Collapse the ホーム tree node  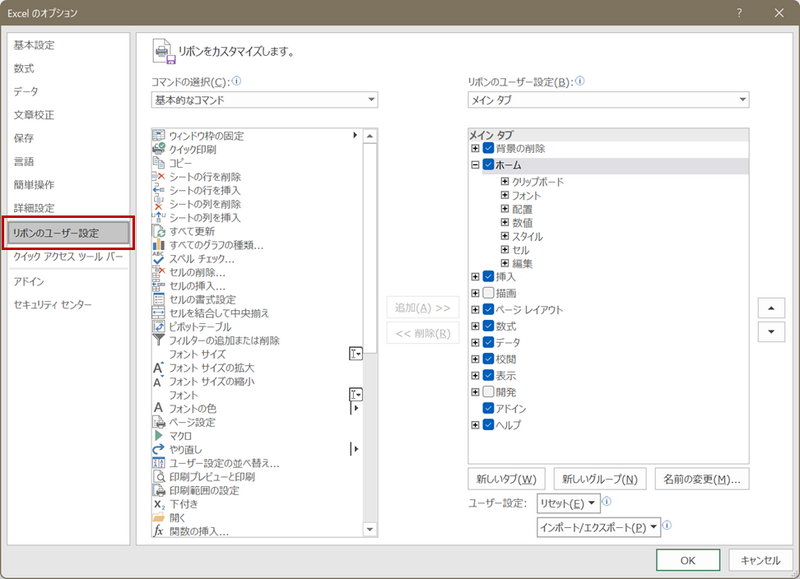pos(475,165)
